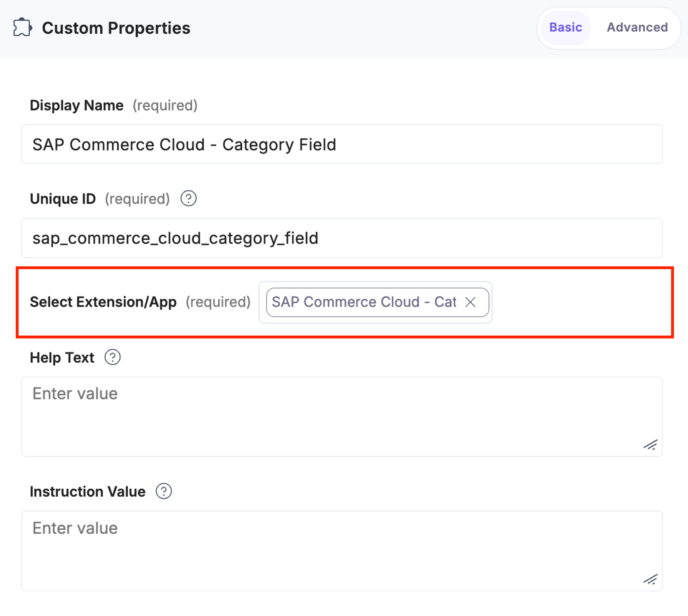Click the Instruction Value label

click(x=88, y=492)
